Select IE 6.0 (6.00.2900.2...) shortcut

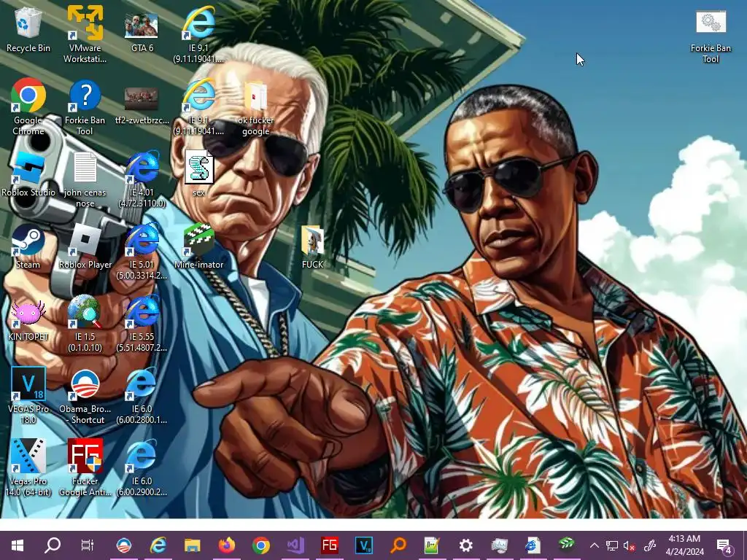(x=142, y=467)
